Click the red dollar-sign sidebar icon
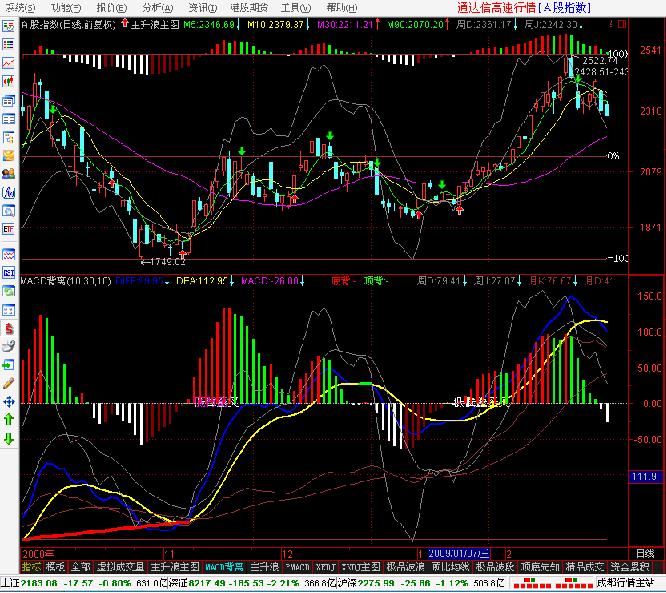Screen dimensions: 666x593 (8, 328)
